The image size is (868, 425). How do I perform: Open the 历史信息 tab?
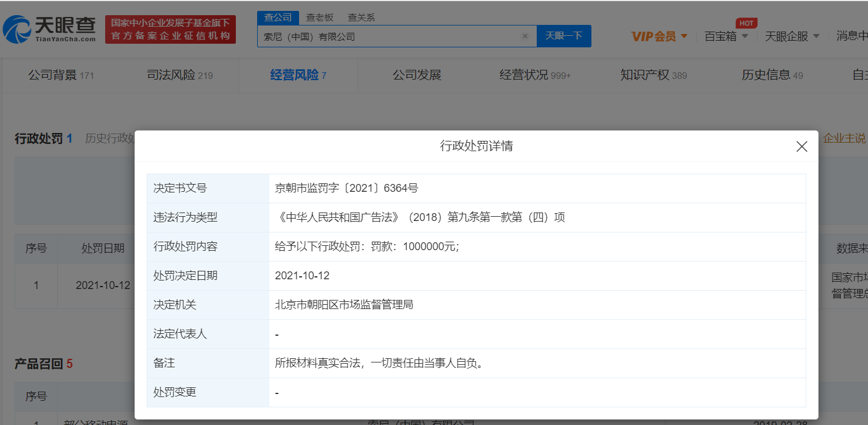click(x=773, y=75)
